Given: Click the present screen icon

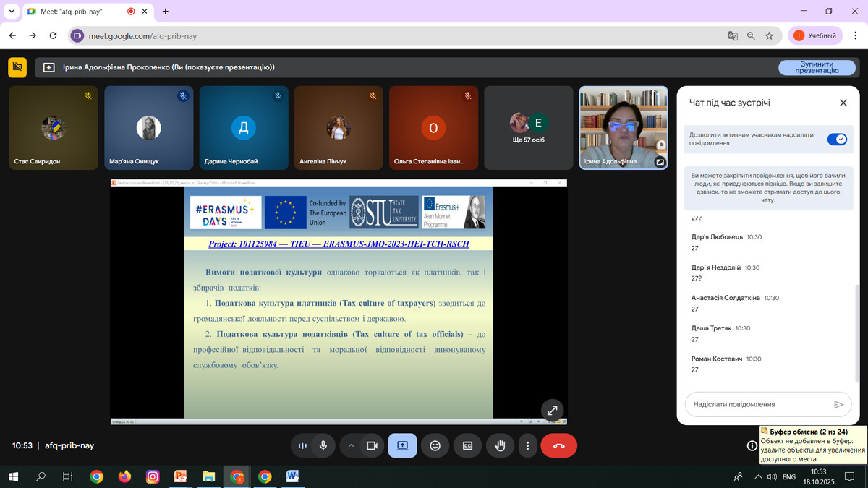Looking at the screenshot, I should point(402,446).
